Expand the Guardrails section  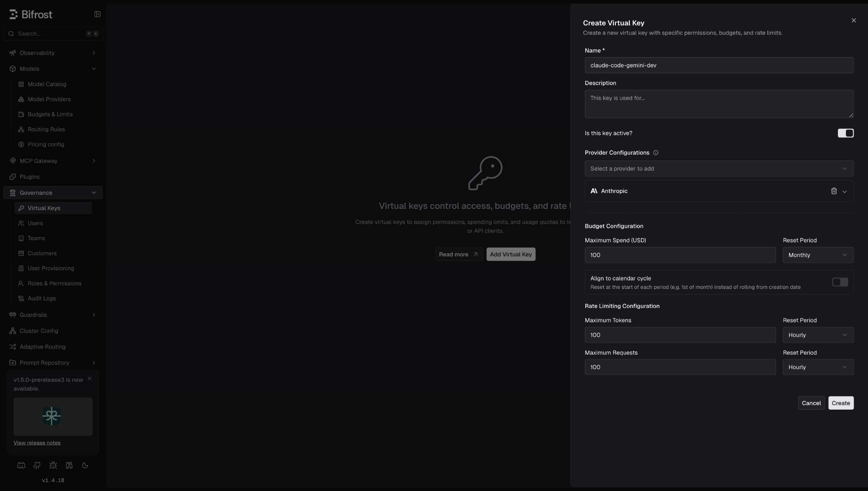(x=53, y=315)
